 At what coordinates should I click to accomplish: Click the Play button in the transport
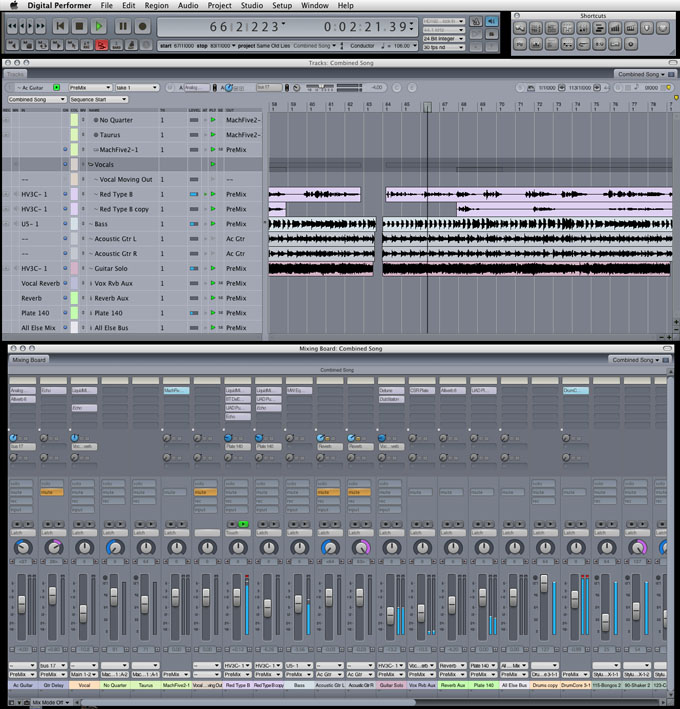(99, 26)
